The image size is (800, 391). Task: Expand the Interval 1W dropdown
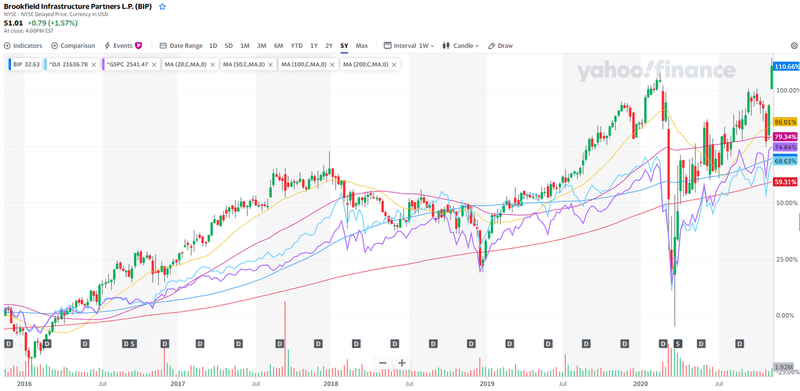409,45
